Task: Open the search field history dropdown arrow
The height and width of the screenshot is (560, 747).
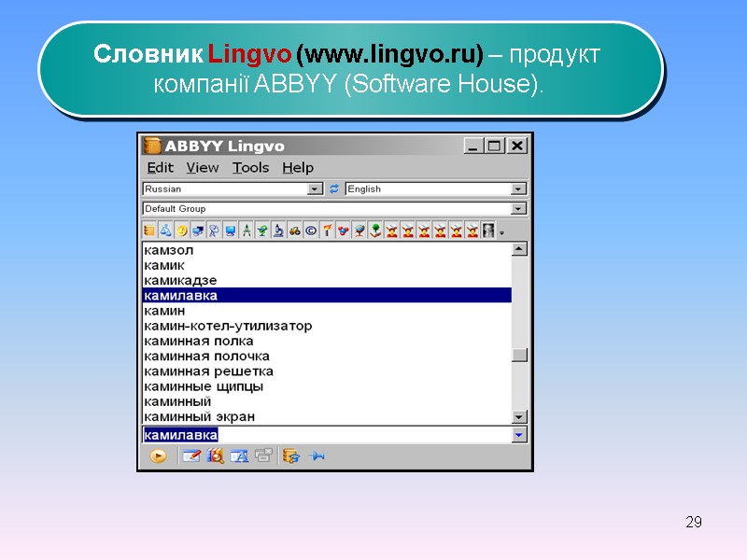Action: [518, 434]
